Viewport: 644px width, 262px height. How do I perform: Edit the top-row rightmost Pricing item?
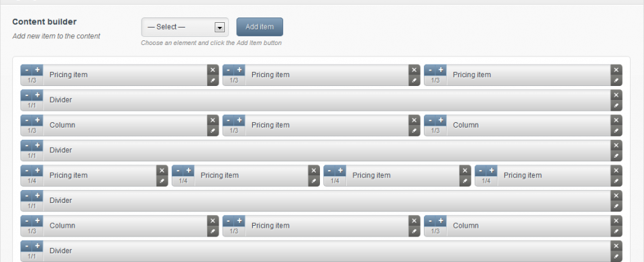(x=616, y=81)
